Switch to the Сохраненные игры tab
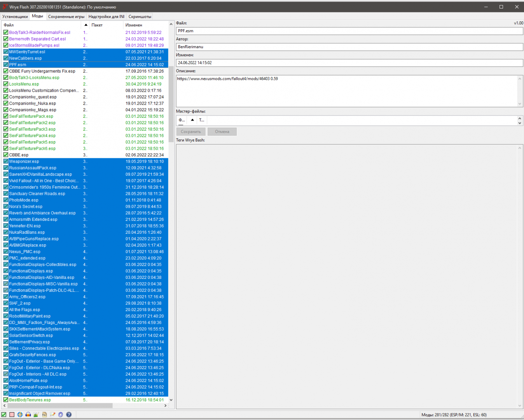524x420 pixels. (x=66, y=17)
